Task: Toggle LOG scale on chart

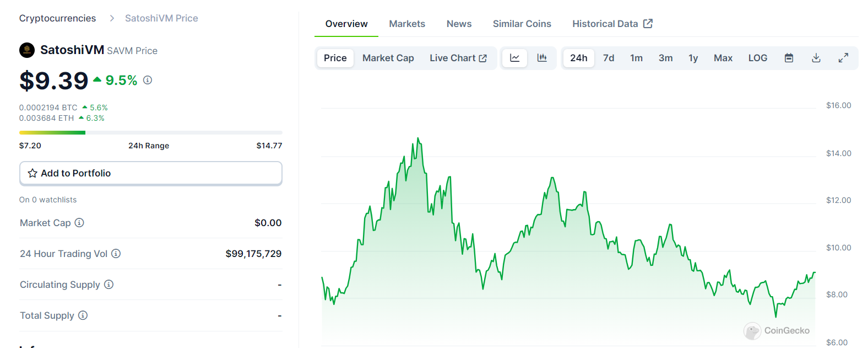Action: tap(757, 58)
